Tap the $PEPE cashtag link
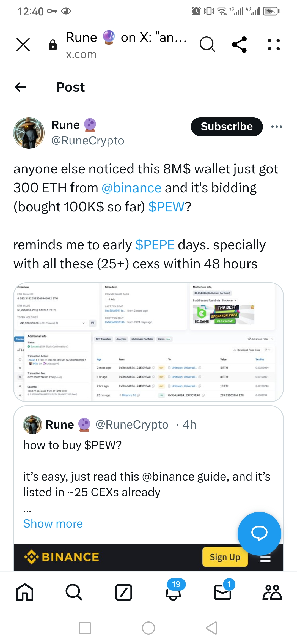The width and height of the screenshot is (297, 644). 155,245
